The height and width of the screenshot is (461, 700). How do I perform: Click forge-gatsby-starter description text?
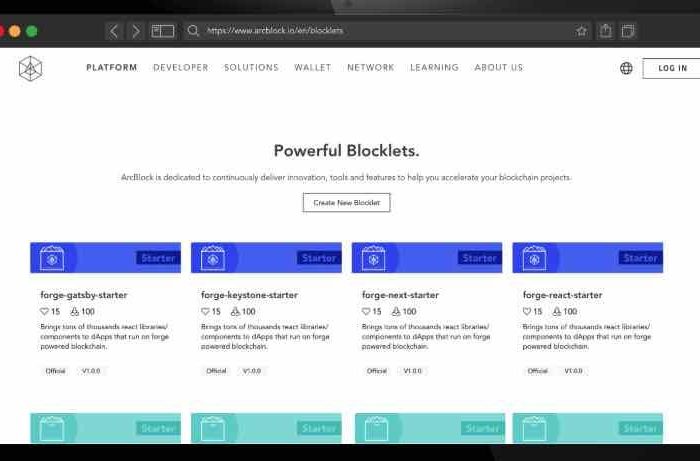tap(104, 336)
